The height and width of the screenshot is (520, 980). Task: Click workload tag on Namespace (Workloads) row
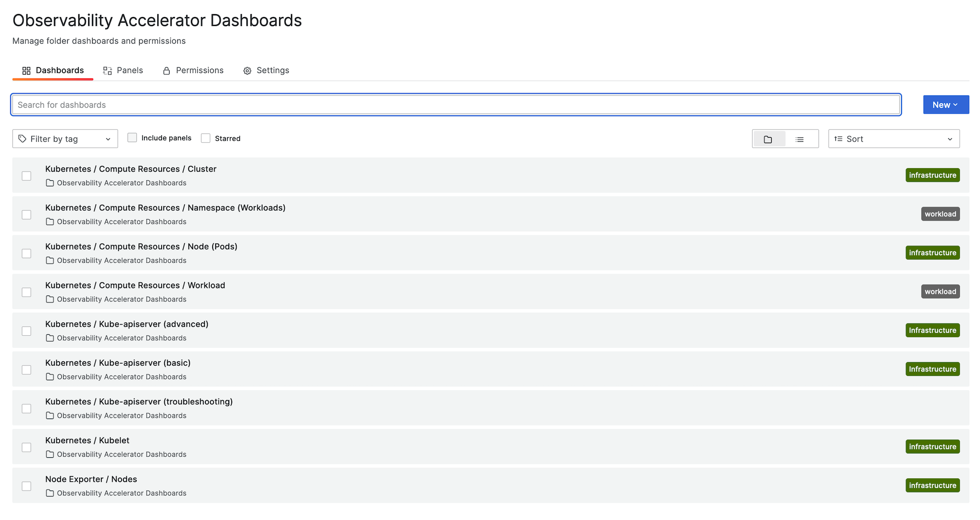[940, 214]
